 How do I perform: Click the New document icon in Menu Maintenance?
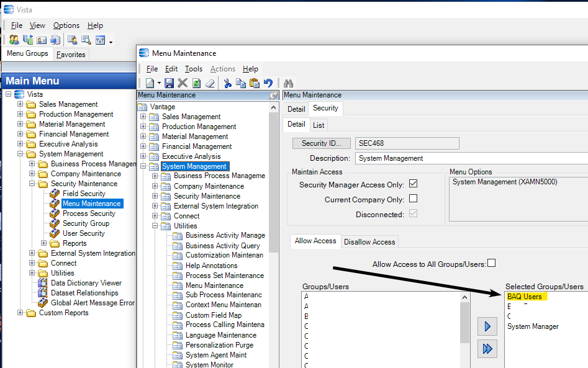click(150, 83)
